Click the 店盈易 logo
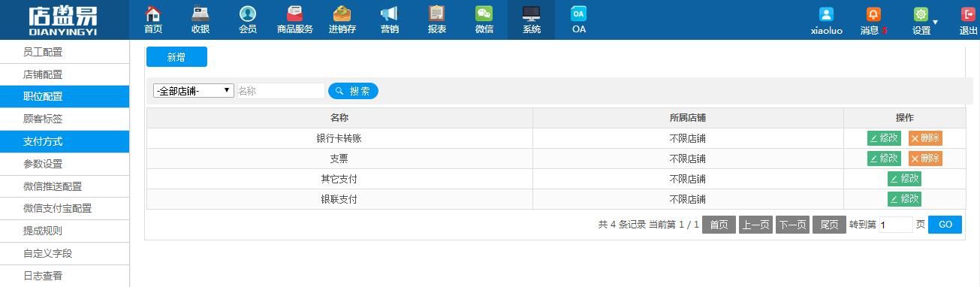980x287 pixels. (x=63, y=20)
